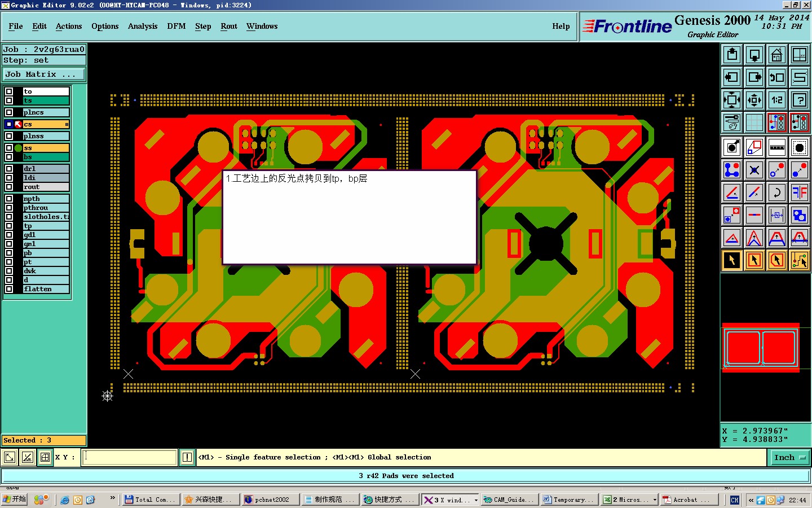Image resolution: width=812 pixels, height=508 pixels.
Task: Open the Analysis menu
Action: (x=143, y=26)
